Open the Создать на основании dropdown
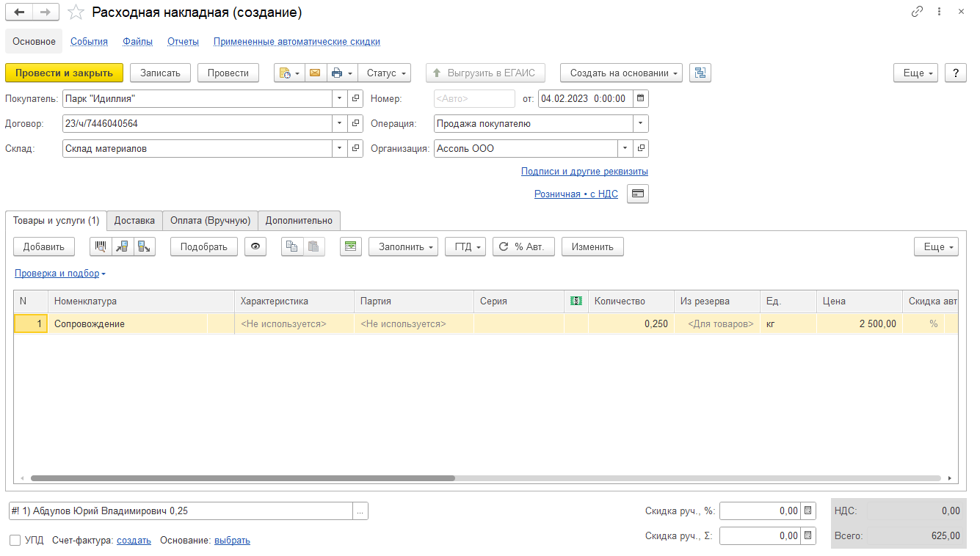The width and height of the screenshot is (980, 556). pyautogui.click(x=621, y=73)
